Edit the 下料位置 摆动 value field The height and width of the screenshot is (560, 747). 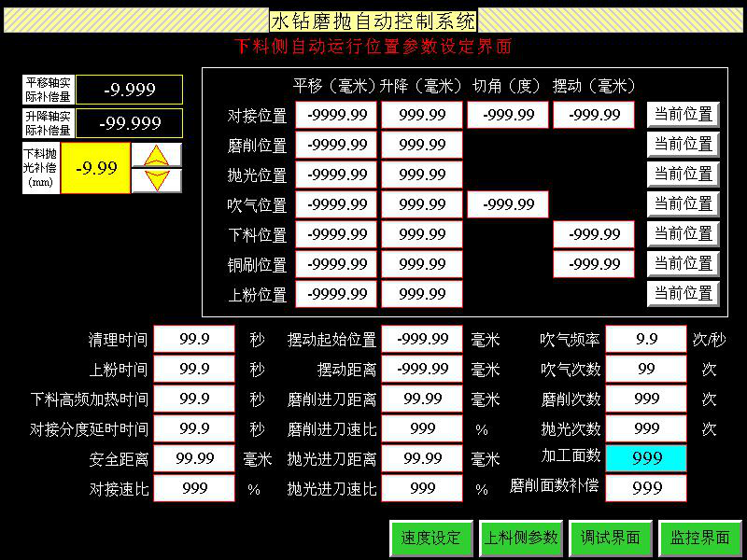tap(594, 234)
